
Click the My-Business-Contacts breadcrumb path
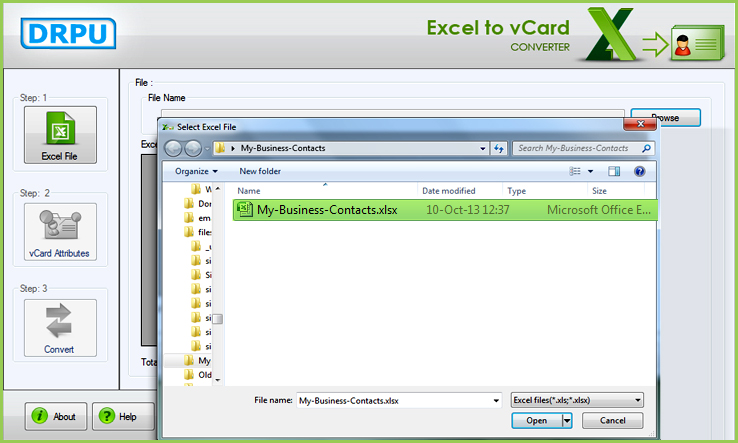283,148
